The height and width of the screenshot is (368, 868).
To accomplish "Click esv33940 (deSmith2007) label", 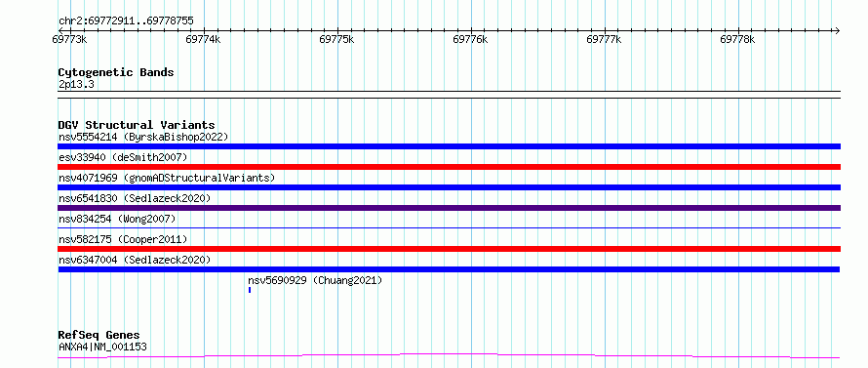I will [123, 157].
